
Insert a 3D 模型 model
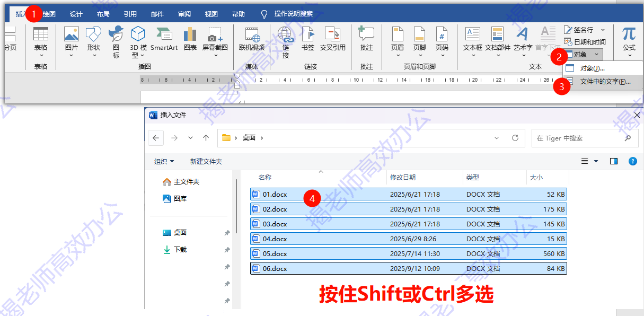(138, 42)
